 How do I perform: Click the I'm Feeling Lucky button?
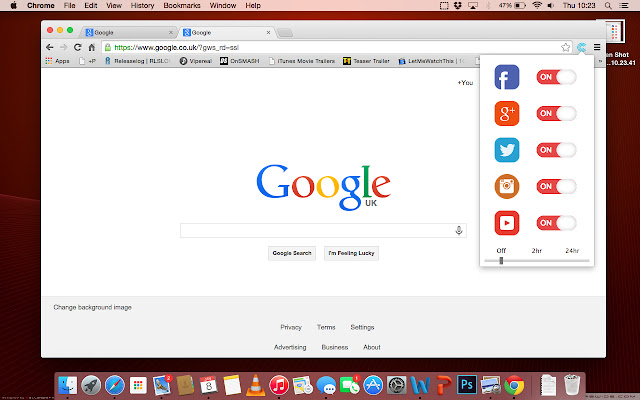(351, 253)
